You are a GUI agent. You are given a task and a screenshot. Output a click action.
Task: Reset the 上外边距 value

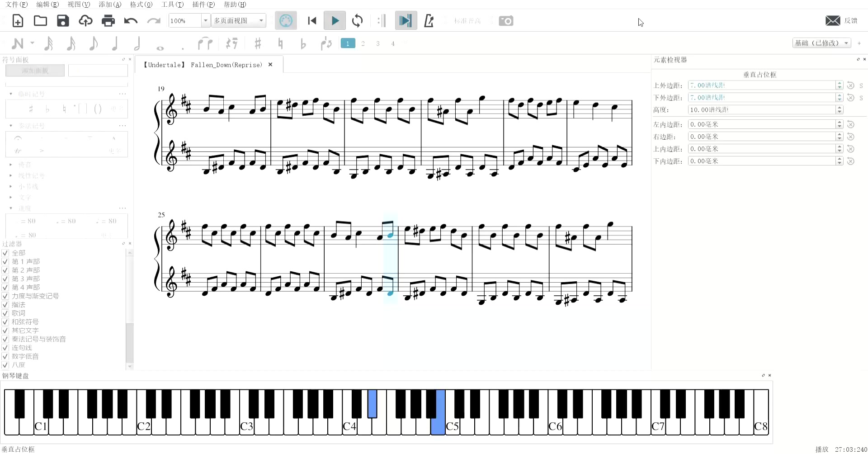(850, 85)
